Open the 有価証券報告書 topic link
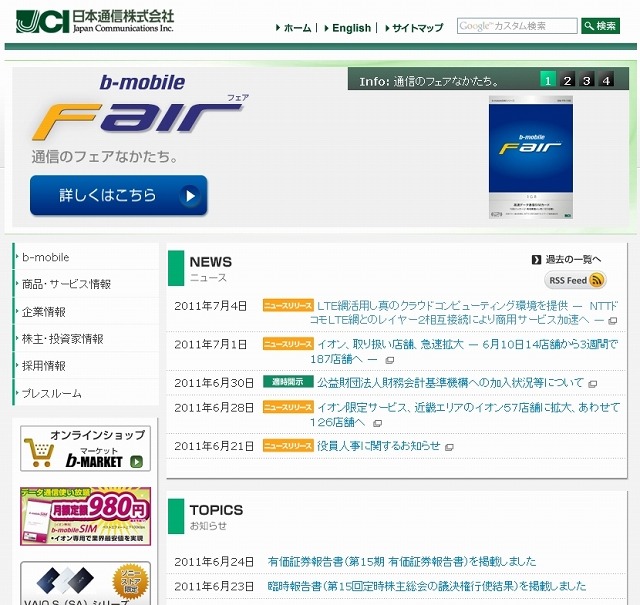 click(x=402, y=562)
